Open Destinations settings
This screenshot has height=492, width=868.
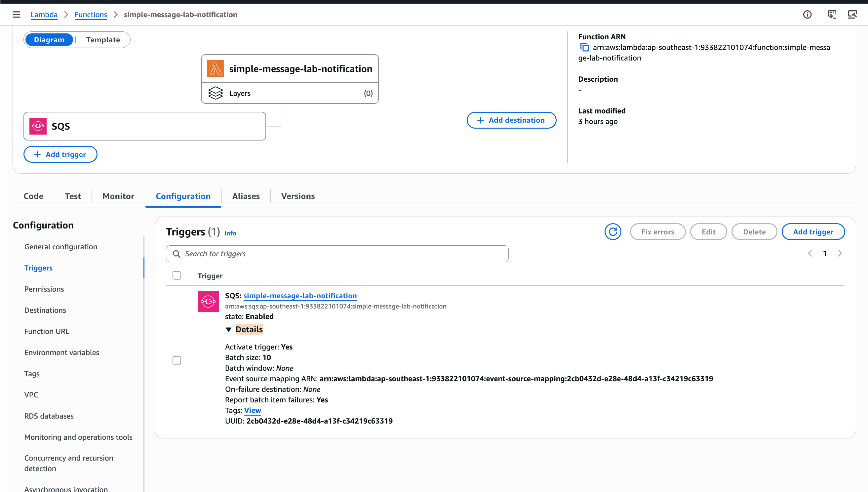click(45, 310)
